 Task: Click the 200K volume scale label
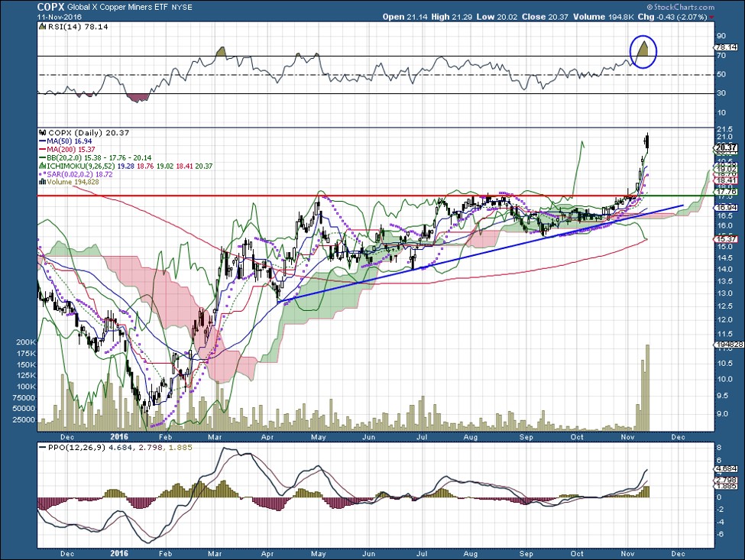[x=27, y=342]
